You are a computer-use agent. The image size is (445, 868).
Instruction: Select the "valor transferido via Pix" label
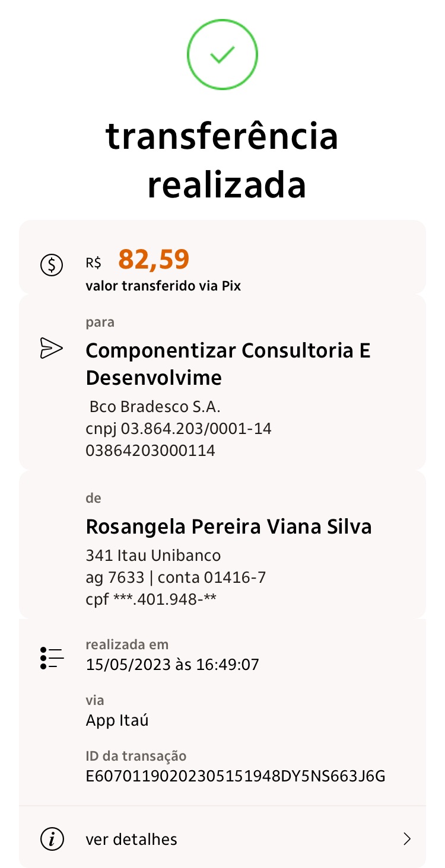163,286
